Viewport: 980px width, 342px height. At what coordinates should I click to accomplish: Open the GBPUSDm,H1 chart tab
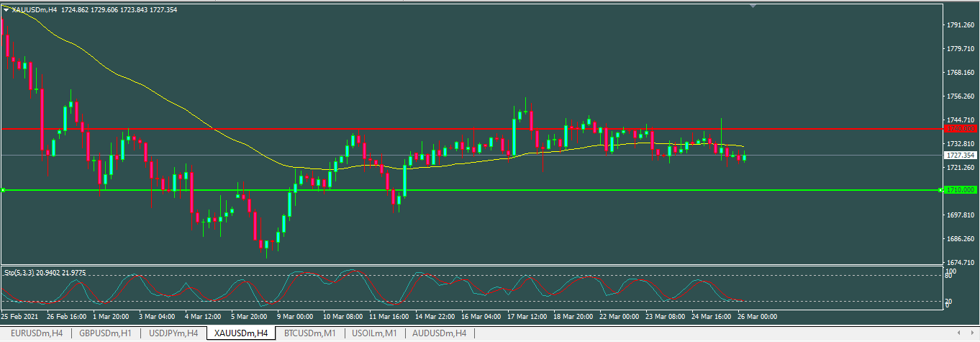click(105, 333)
